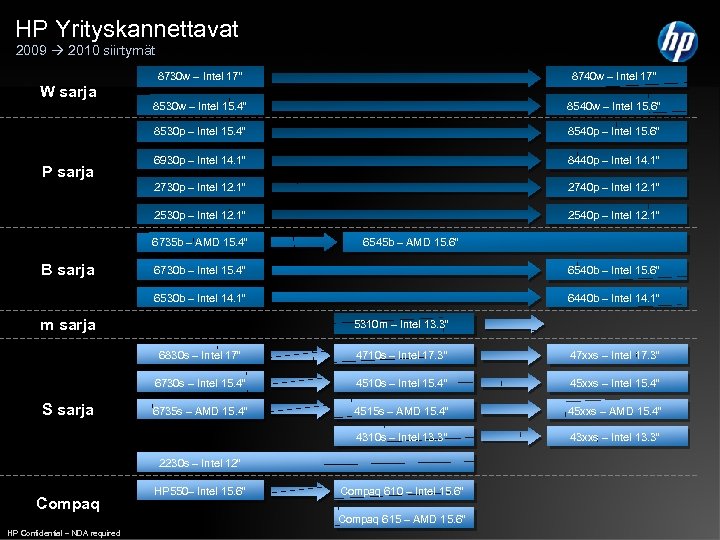720x540 pixels.
Task: Click the 6930p – Intel 14.1" box
Action: point(200,159)
